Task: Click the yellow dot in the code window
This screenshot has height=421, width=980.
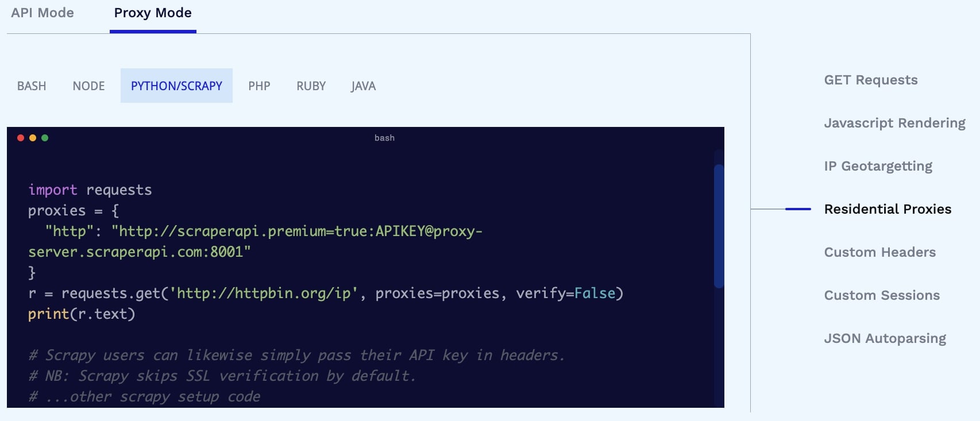Action: coord(33,138)
